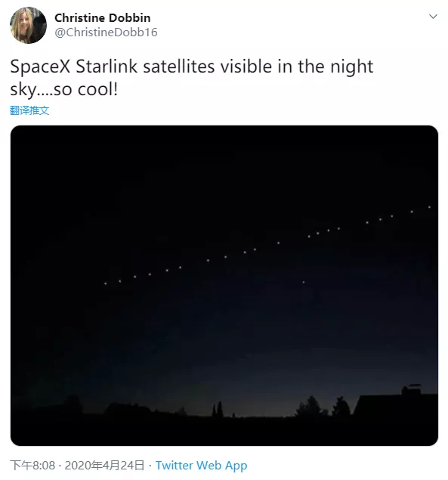This screenshot has width=448, height=480.
Task: Open Christine Dobbin's profile avatar
Action: pos(28,26)
